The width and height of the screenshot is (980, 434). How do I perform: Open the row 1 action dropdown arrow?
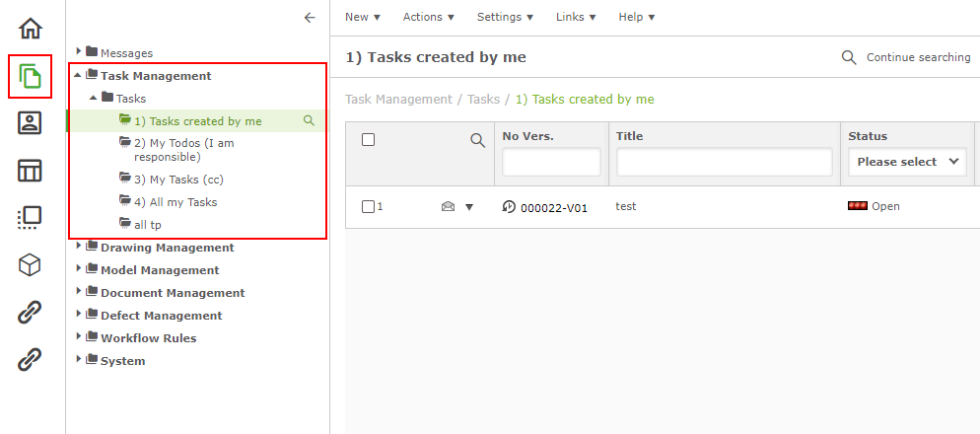469,207
